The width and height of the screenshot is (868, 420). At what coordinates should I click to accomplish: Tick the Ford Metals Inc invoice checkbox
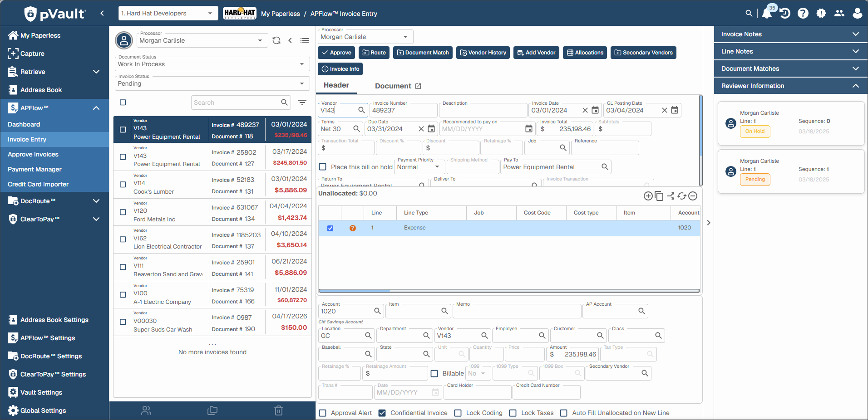[x=123, y=212]
